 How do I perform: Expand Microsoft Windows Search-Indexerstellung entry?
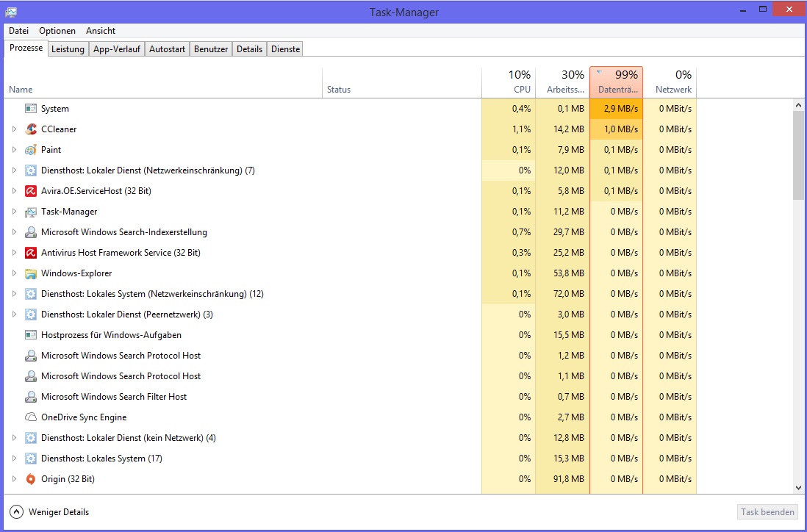coord(15,232)
